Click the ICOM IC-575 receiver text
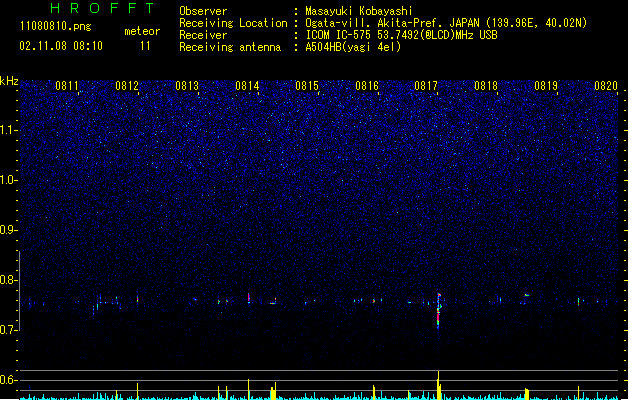This screenshot has height=400, width=629. (x=401, y=35)
